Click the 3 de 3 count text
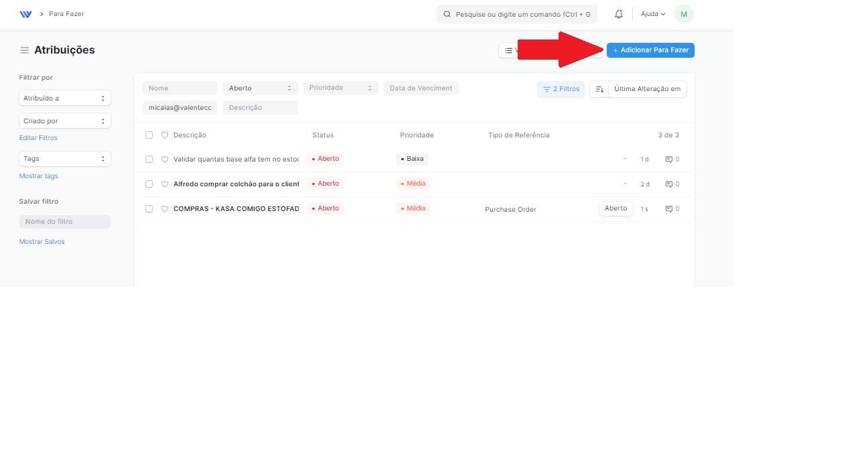868x453 pixels. [x=668, y=135]
